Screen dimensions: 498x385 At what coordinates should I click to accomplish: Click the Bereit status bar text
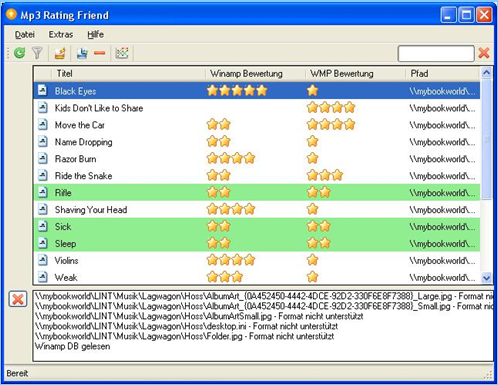coord(17,373)
